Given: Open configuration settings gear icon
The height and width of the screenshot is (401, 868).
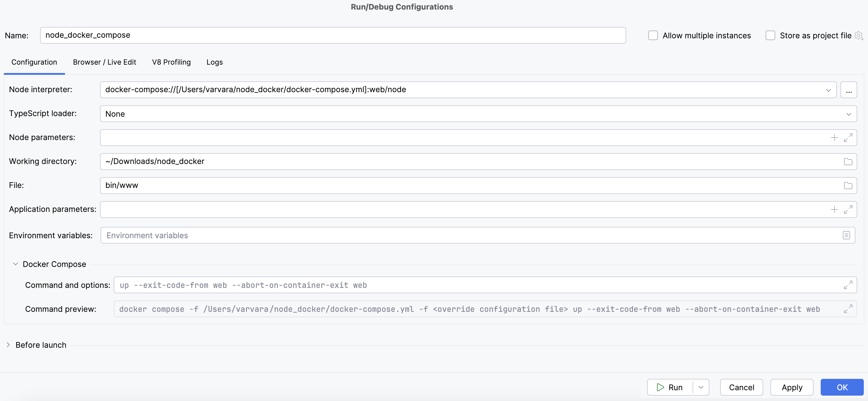Looking at the screenshot, I should click(858, 35).
